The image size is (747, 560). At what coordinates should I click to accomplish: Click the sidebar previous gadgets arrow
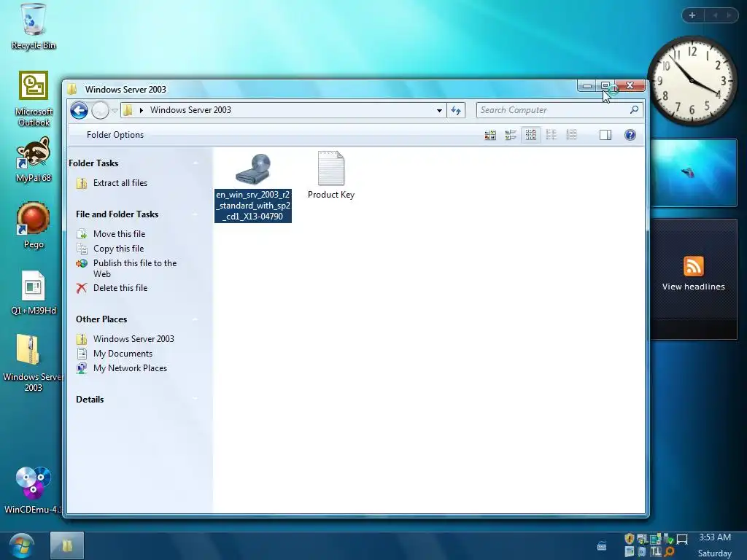click(715, 16)
